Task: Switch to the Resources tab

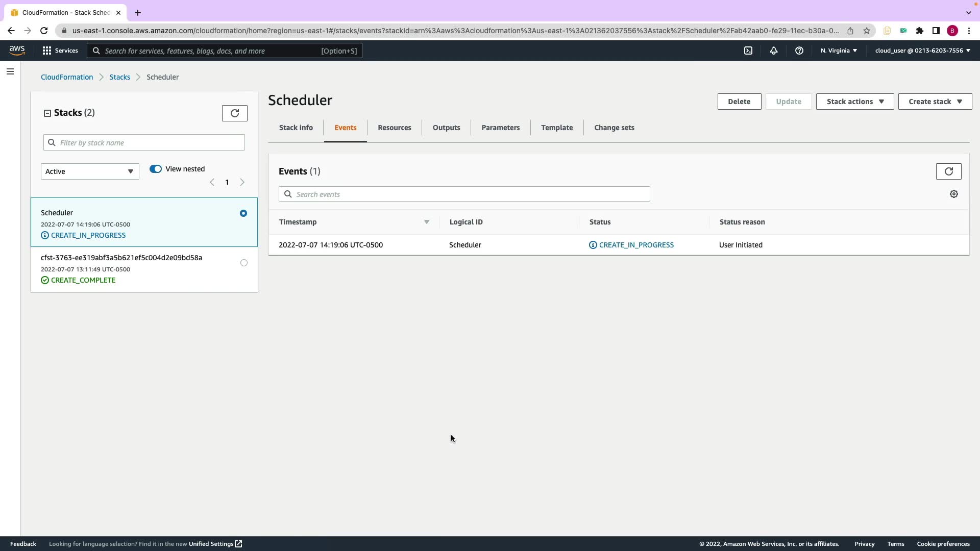Action: click(394, 128)
